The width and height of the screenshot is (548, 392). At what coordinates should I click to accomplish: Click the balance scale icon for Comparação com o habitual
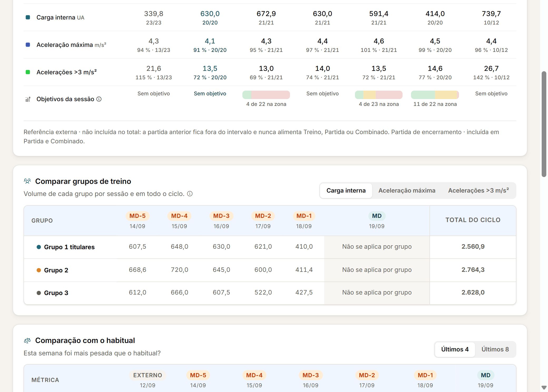tap(27, 341)
